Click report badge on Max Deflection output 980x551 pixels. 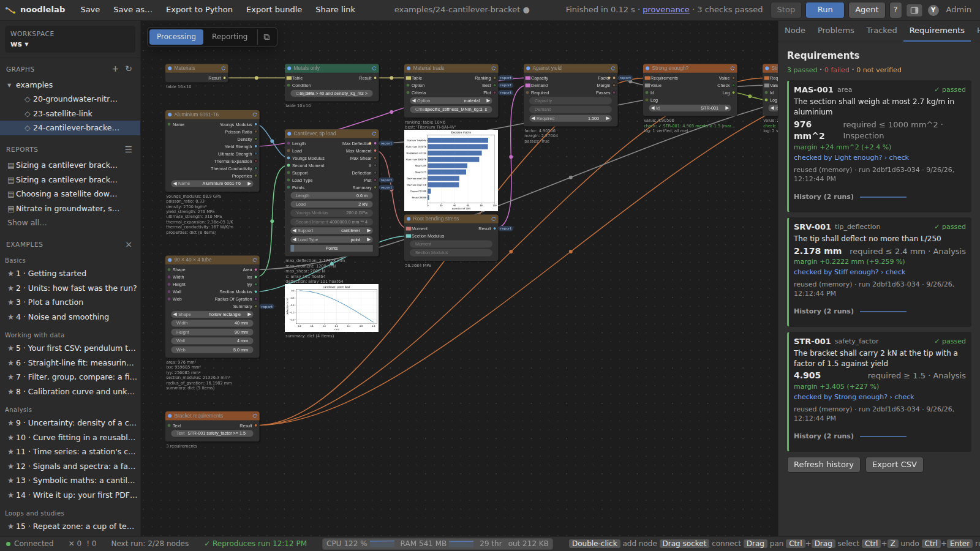[386, 144]
